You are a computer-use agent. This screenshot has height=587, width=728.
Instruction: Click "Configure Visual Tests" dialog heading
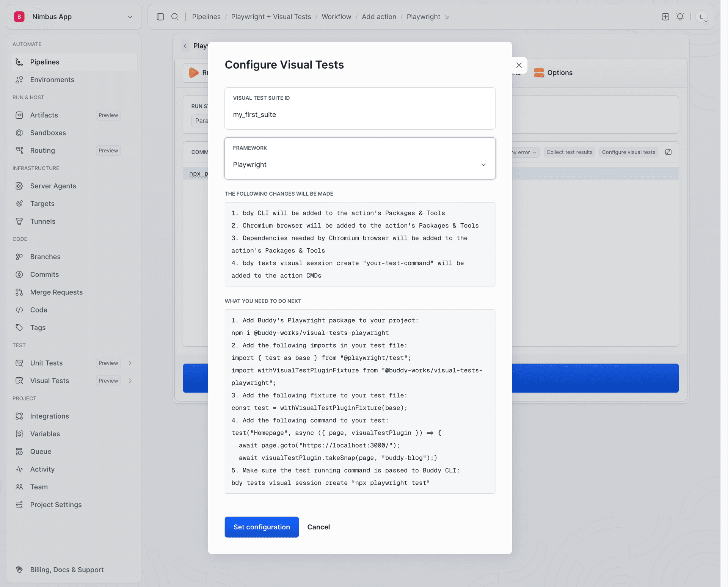click(x=284, y=65)
